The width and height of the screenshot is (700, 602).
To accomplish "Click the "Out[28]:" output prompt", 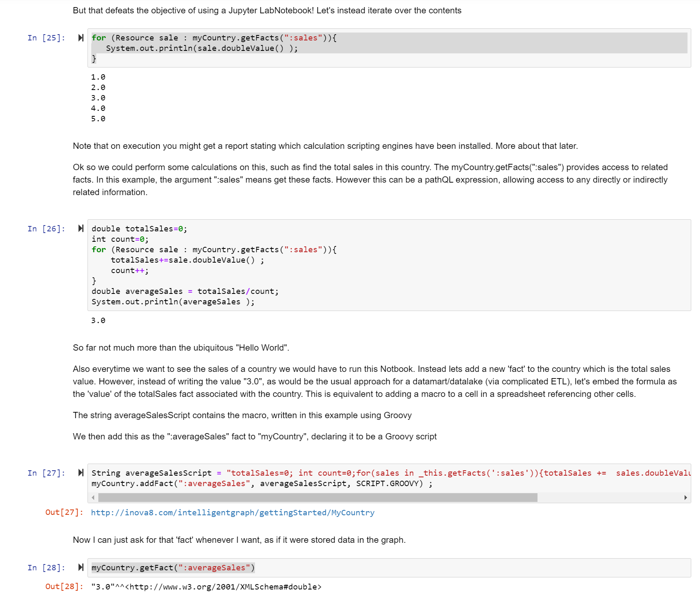I will (65, 587).
